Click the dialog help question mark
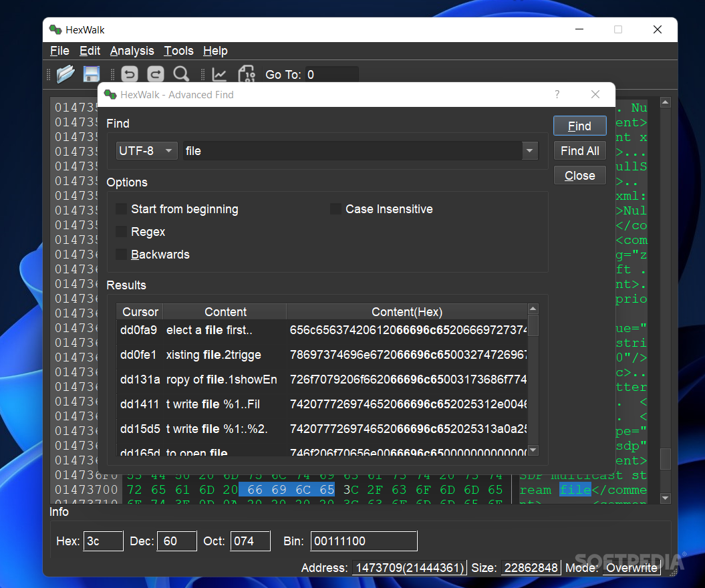This screenshot has height=588, width=705. [557, 94]
